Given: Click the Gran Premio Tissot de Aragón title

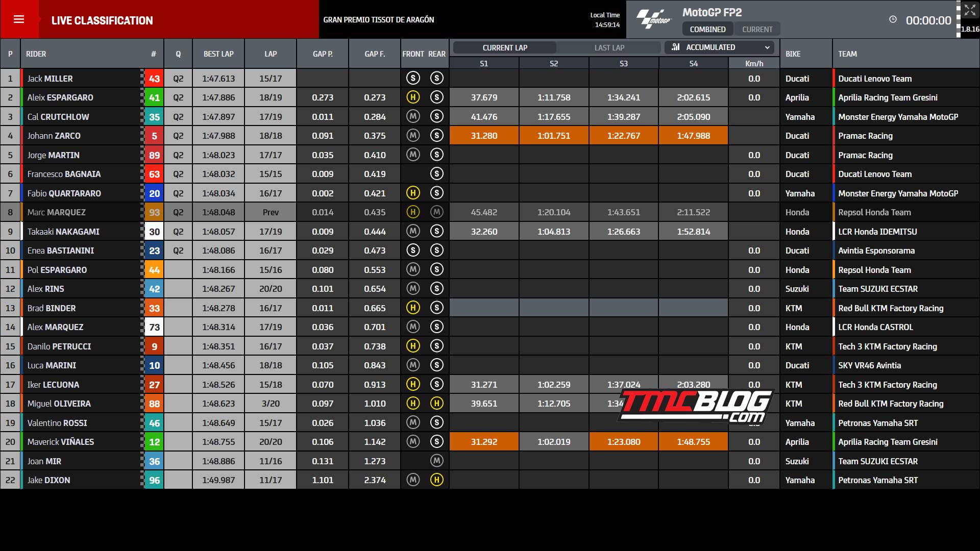Looking at the screenshot, I should coord(379,19).
